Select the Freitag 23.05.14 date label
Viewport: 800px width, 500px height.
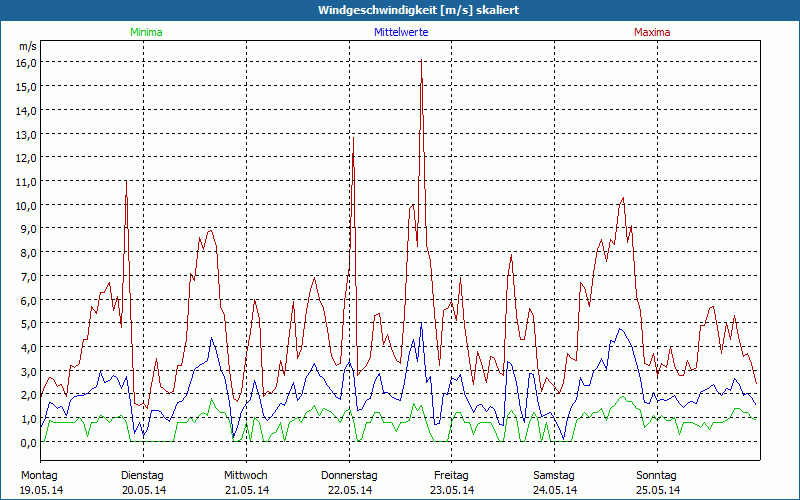pos(451,482)
